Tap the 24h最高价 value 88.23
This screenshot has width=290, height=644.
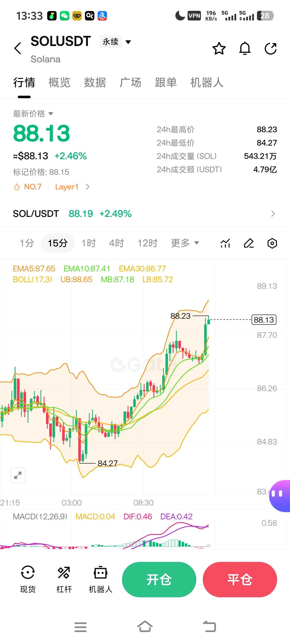point(267,129)
